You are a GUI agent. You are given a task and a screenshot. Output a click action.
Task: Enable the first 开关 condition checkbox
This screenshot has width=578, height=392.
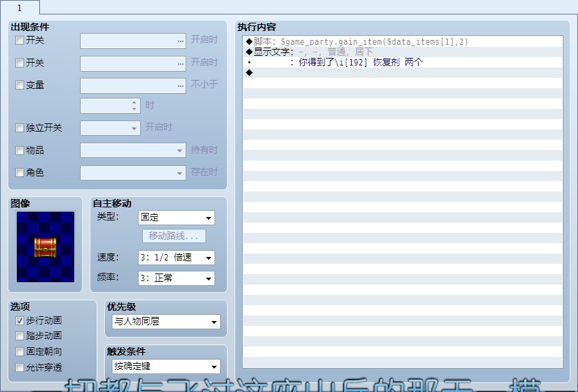19,41
